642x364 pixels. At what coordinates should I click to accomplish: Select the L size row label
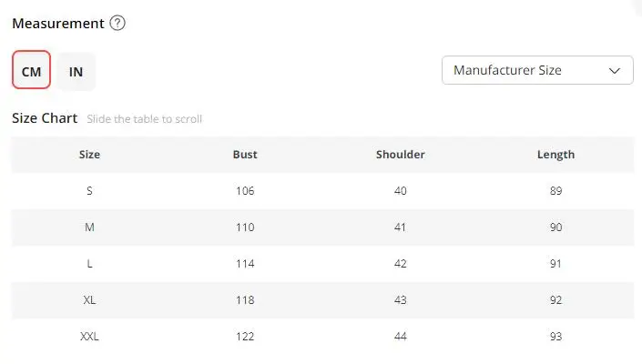(89, 264)
